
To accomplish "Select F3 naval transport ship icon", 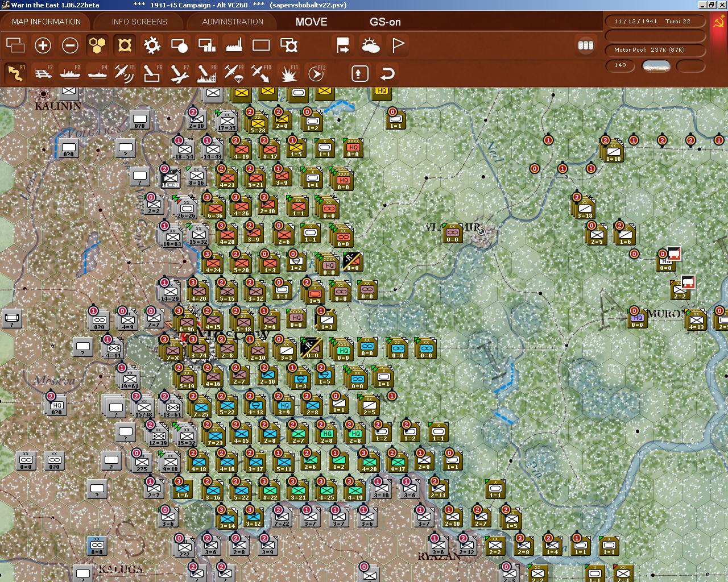I will [70, 73].
